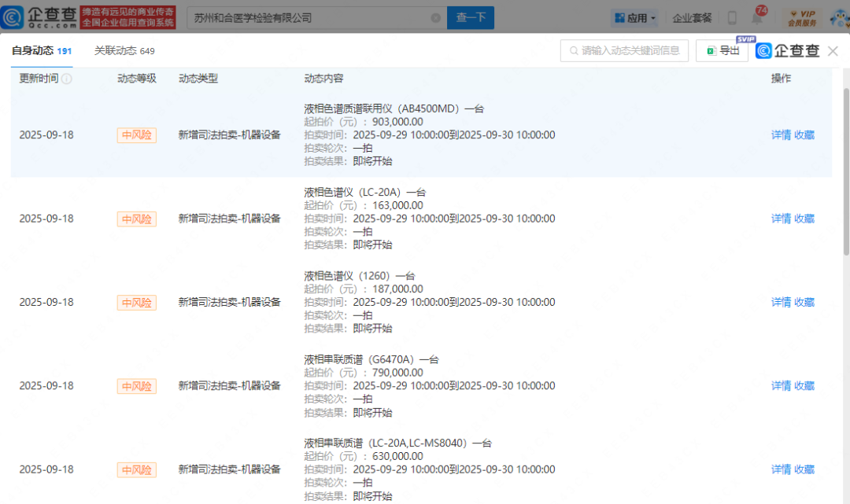The width and height of the screenshot is (850, 504).
Task: Open 详情 for LC-20A 163,000 row
Action: [x=782, y=219]
